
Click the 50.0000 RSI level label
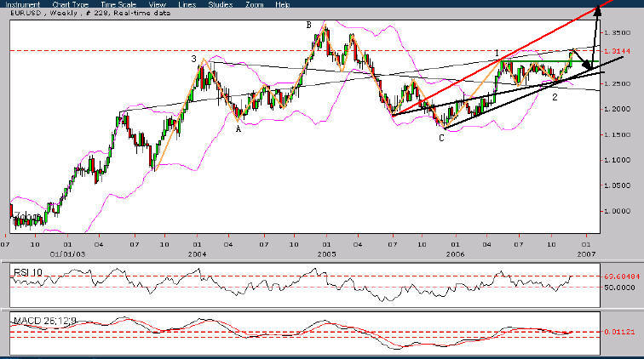pos(619,288)
